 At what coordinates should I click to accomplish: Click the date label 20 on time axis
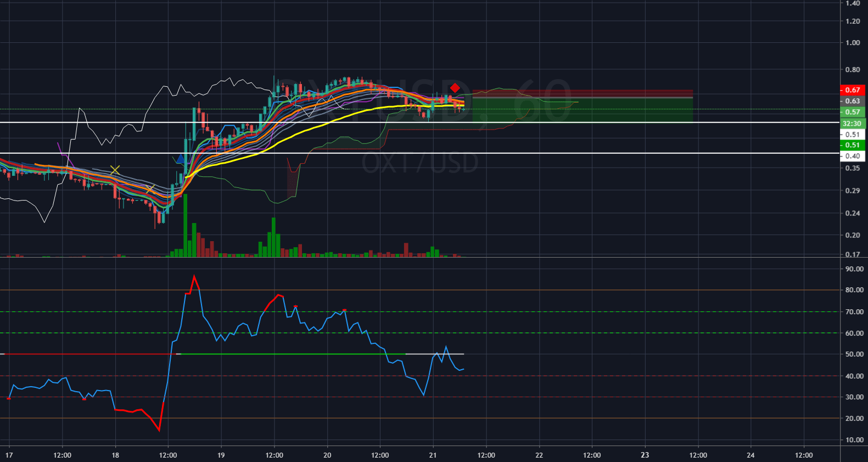(327, 455)
